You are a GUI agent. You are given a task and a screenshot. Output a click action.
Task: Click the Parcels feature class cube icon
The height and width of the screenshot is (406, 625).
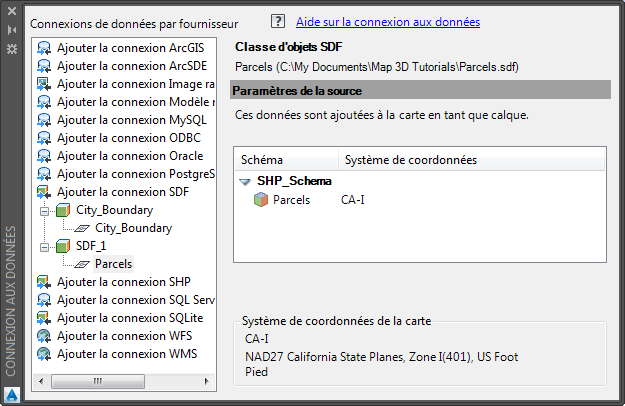click(x=260, y=200)
